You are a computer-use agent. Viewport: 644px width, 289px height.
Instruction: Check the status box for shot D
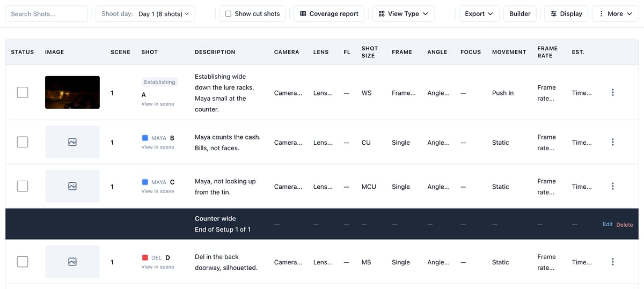(23, 262)
